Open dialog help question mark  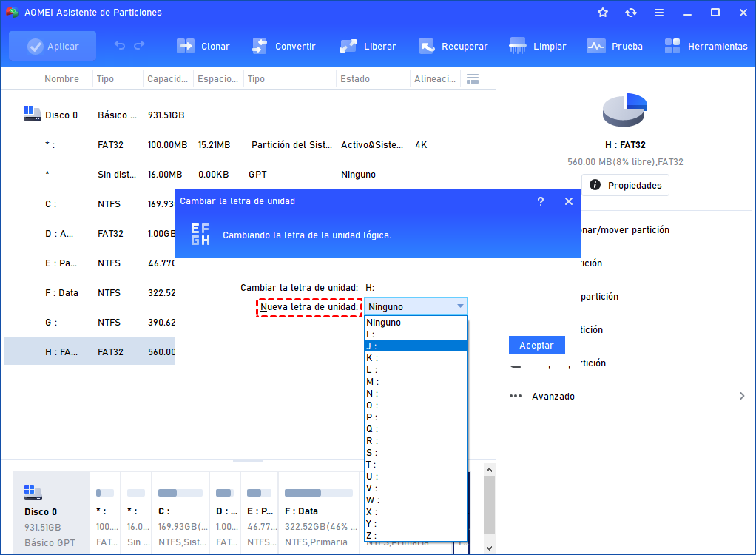point(541,201)
